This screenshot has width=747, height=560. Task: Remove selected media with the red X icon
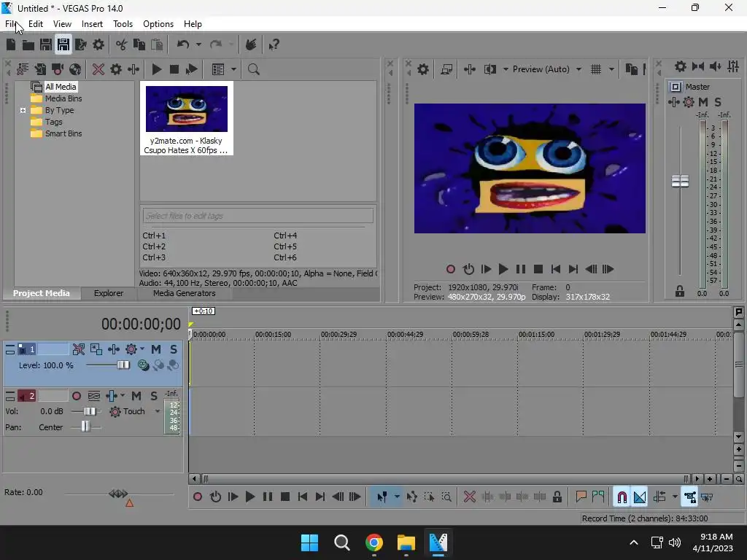coord(98,69)
